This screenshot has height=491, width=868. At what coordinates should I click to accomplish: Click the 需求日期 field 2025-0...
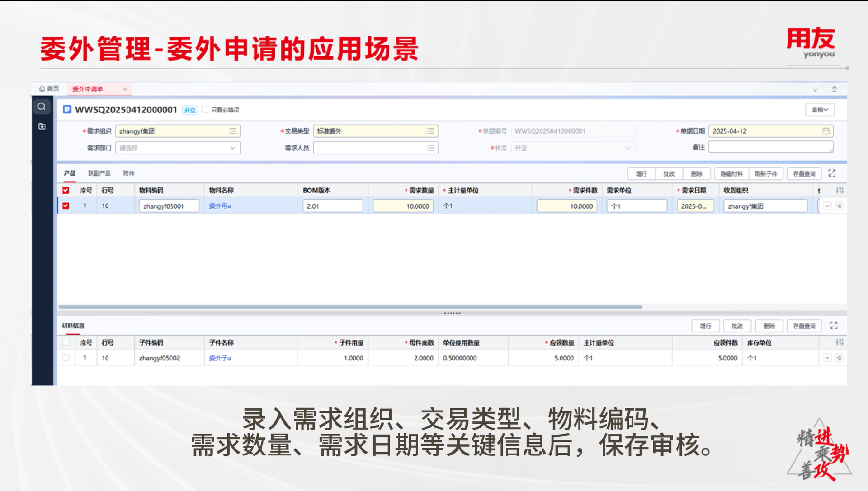point(695,206)
